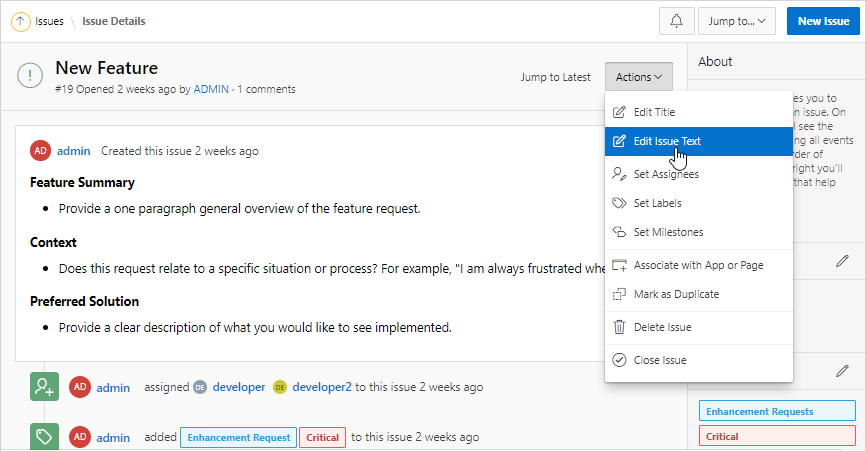Click the up-arrow Issues home icon

click(x=20, y=20)
